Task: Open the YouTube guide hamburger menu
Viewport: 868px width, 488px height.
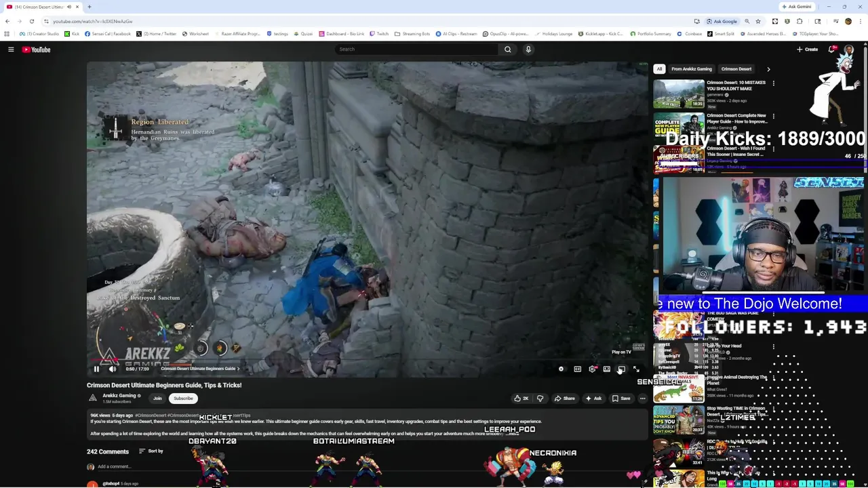Action: point(11,49)
